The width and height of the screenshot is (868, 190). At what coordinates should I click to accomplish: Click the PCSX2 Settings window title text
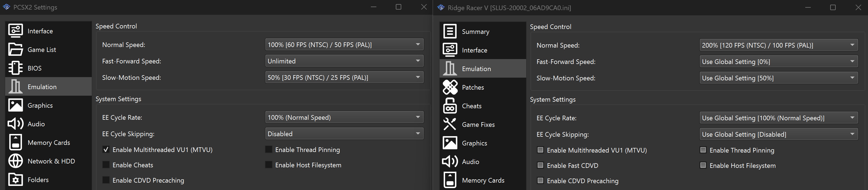tap(35, 7)
